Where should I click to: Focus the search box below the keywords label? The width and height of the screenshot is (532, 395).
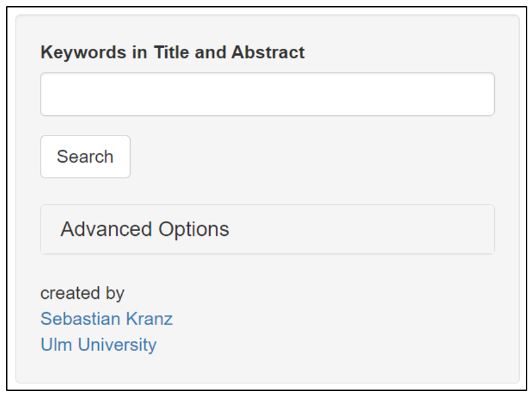pos(267,94)
